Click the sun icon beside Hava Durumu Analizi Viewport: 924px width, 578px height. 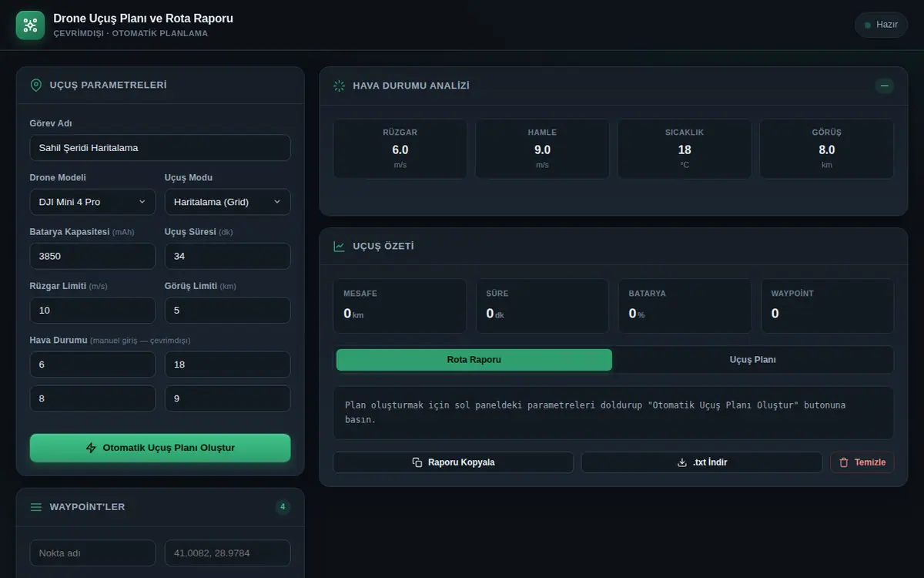point(340,86)
